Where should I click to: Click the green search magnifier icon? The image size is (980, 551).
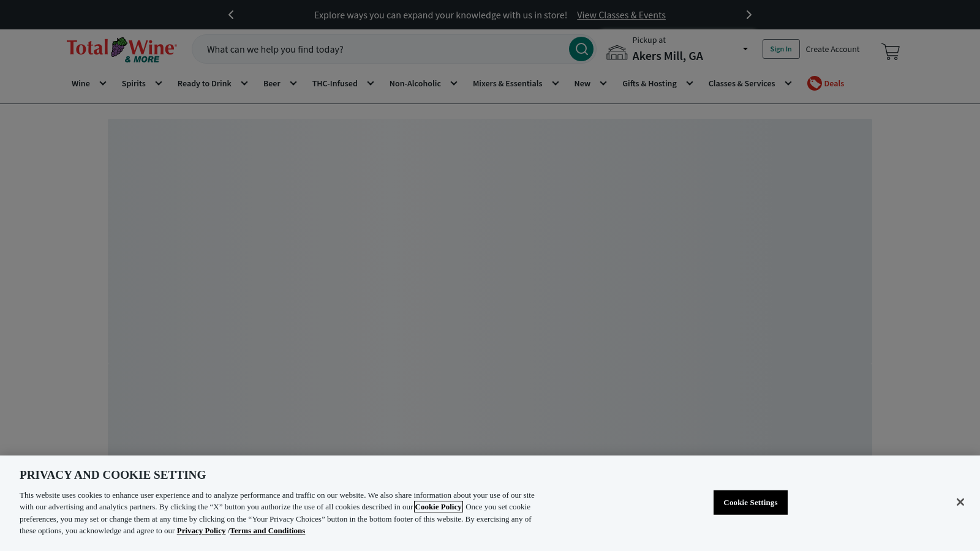click(581, 49)
